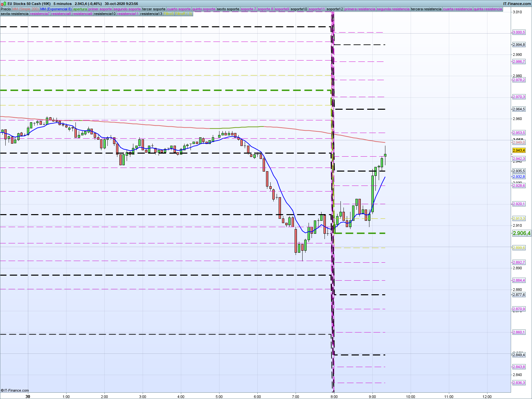Screen dimensions: 532x399
Task: Select the 'quinto soporte' legend label
Action: coord(204,9)
